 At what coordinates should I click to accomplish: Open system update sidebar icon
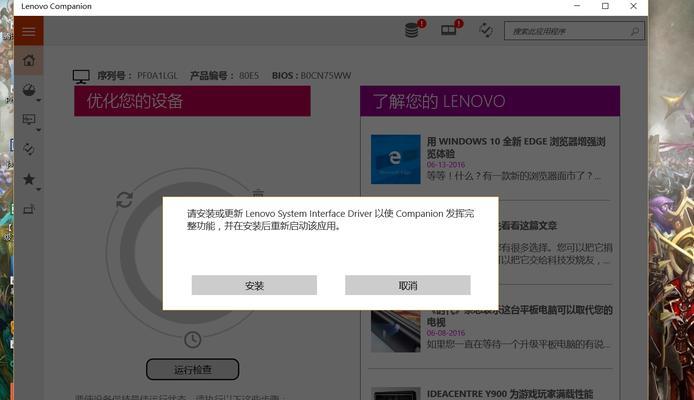click(x=29, y=149)
